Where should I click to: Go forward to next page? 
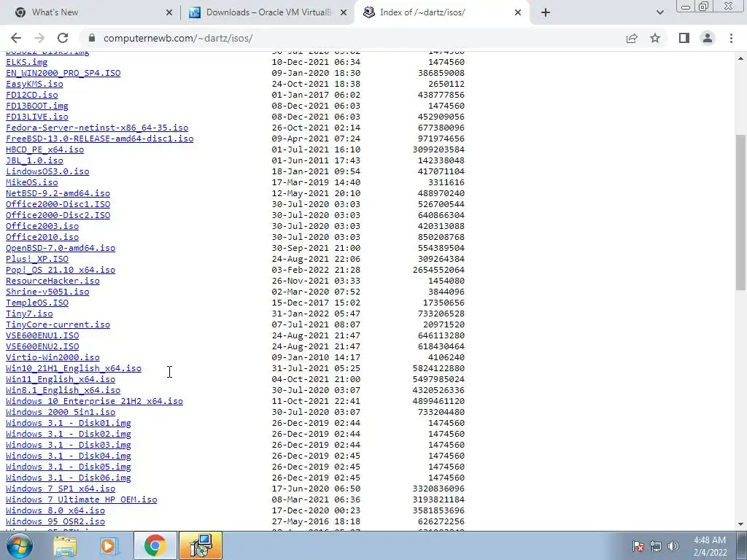(39, 38)
